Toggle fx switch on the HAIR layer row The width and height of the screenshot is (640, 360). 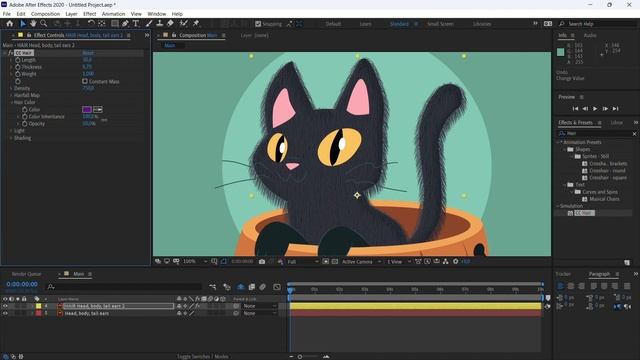198,306
